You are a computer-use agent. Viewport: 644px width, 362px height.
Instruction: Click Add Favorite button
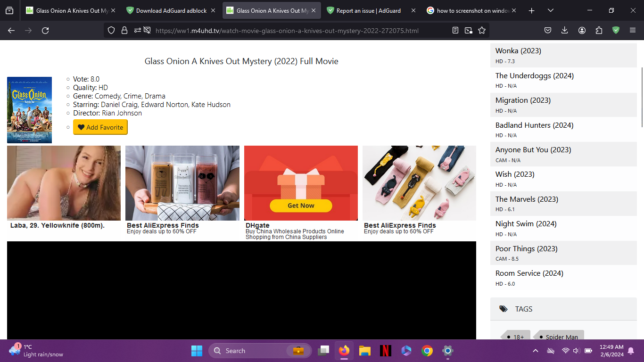[100, 127]
